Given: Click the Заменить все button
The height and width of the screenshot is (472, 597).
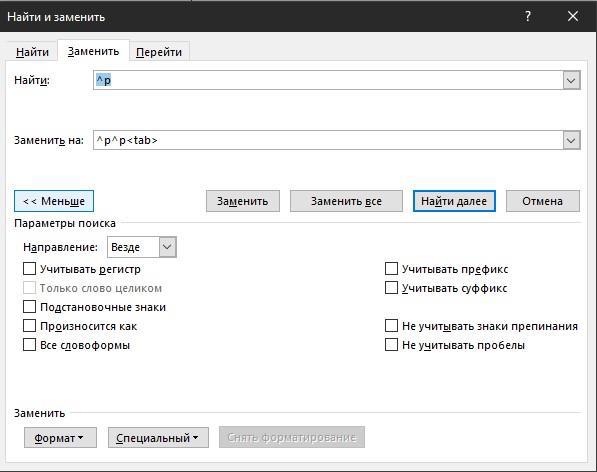Looking at the screenshot, I should coord(346,201).
